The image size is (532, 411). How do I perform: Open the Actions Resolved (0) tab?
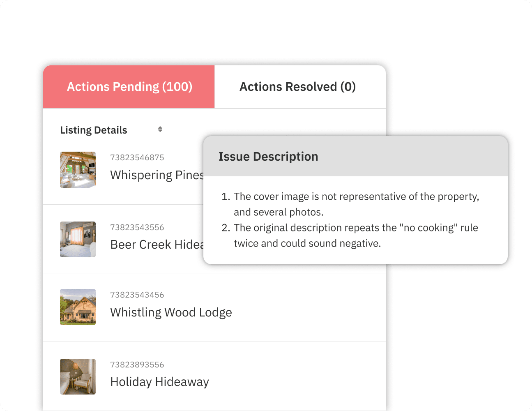coord(297,87)
